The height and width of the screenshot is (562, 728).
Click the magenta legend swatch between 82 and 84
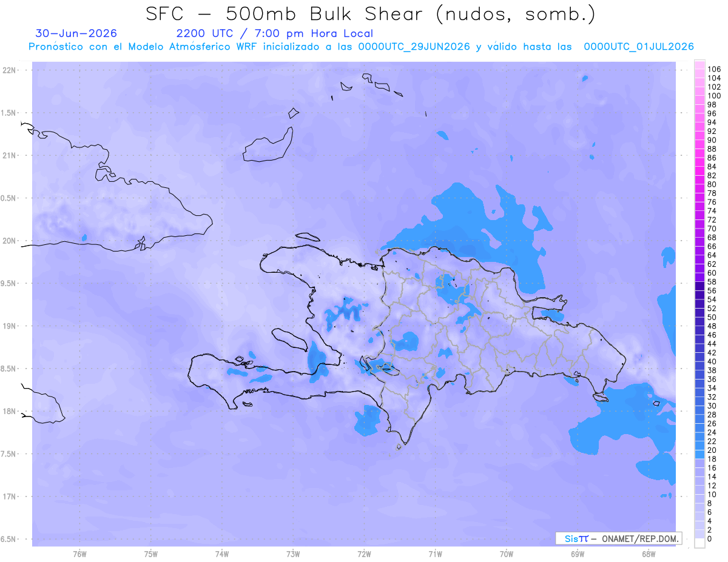699,171
